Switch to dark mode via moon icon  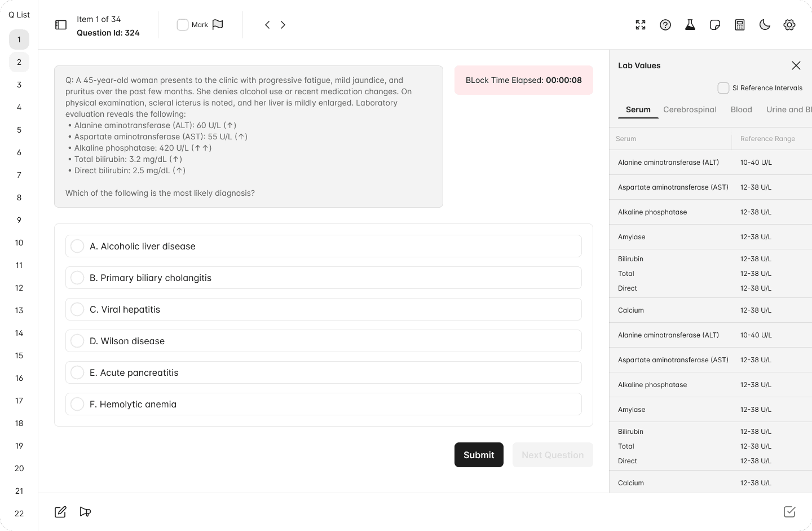(x=765, y=25)
